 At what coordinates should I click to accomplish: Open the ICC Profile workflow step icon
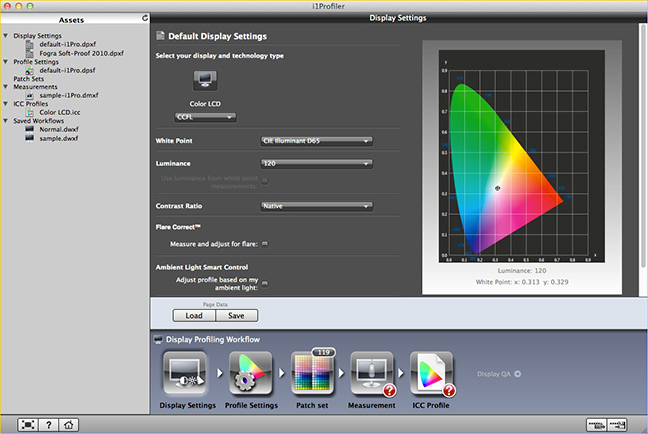[x=431, y=374]
